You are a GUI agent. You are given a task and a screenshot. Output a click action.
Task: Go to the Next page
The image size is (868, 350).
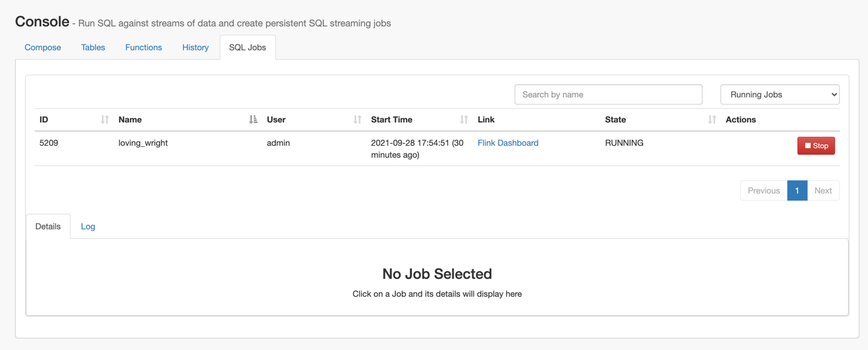click(823, 191)
